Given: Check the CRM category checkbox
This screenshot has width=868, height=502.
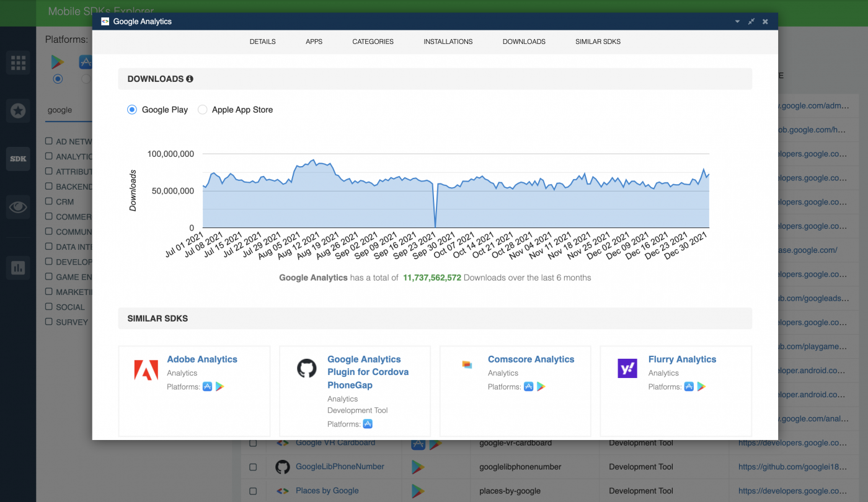Looking at the screenshot, I should point(49,201).
